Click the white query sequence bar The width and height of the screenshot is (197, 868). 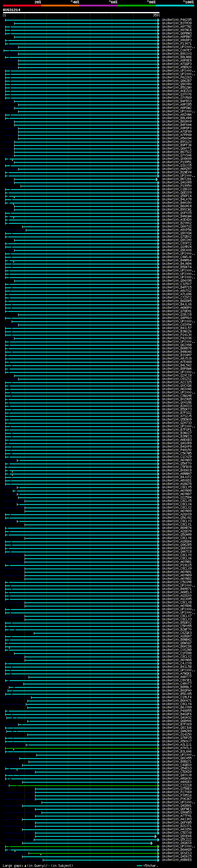(x=81, y=12)
